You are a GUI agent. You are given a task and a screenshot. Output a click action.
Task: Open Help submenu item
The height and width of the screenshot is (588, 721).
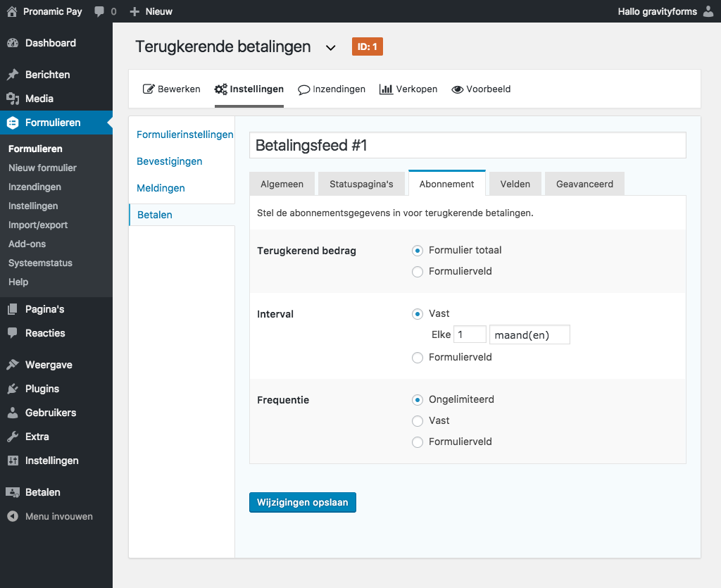(18, 282)
